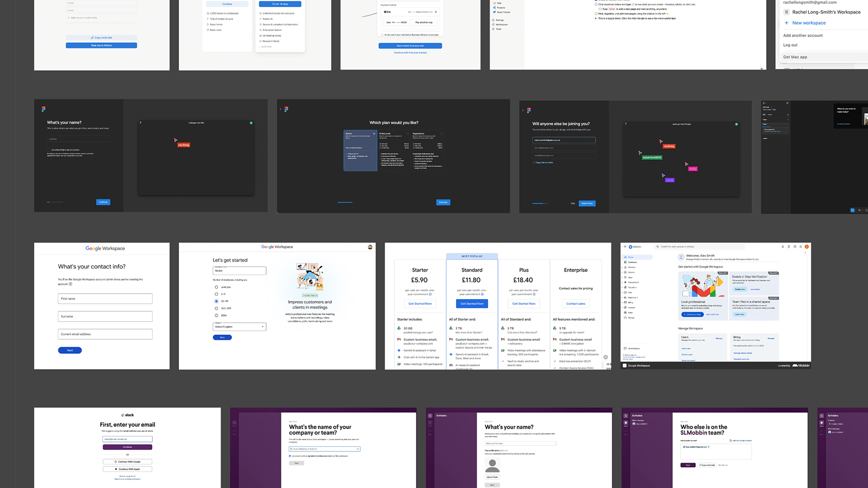
Task: Click Get Started Now under Starter plan
Action: pyautogui.click(x=420, y=304)
